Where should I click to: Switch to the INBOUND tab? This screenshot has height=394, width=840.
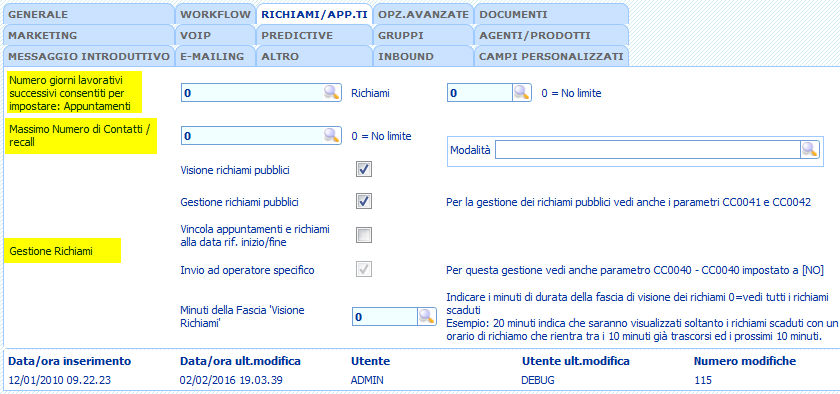coord(423,56)
